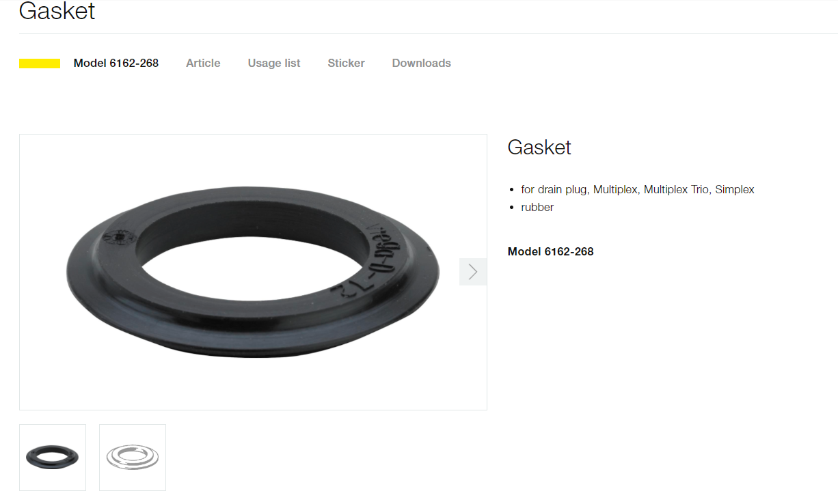
Task: Click the large gasket product photo
Action: (x=253, y=272)
